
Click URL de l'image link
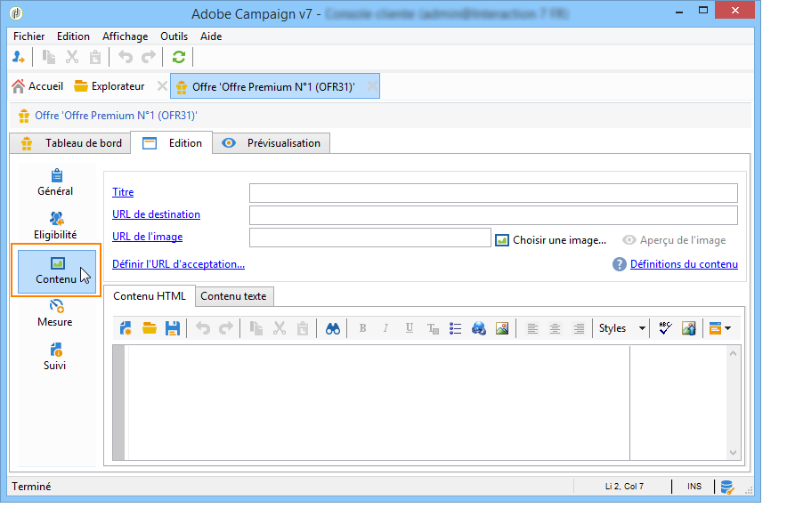tap(147, 237)
